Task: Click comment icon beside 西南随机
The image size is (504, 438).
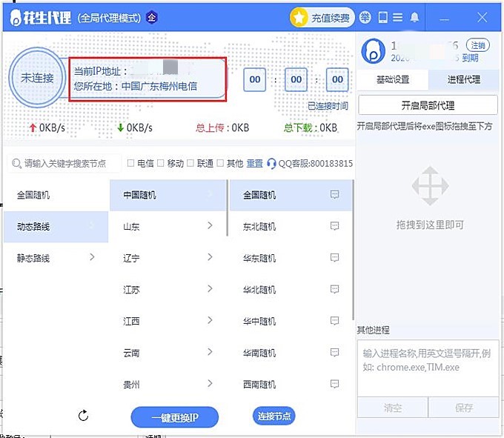Action: [334, 384]
